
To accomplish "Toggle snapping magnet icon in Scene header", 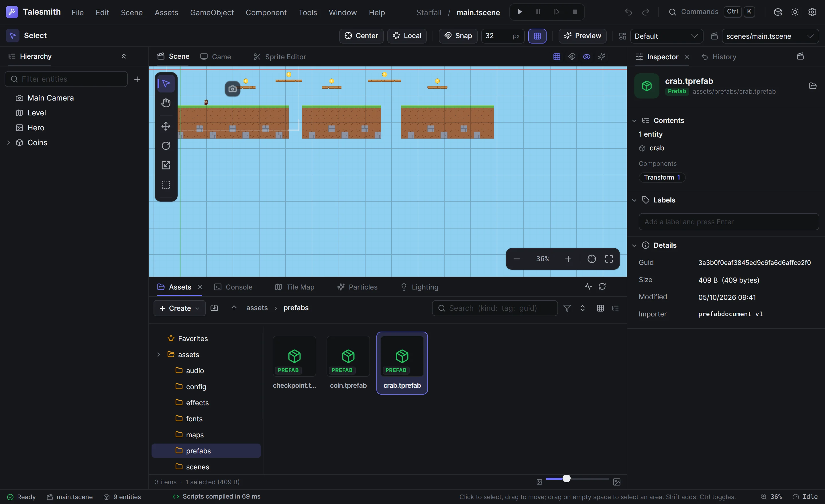I will point(571,57).
